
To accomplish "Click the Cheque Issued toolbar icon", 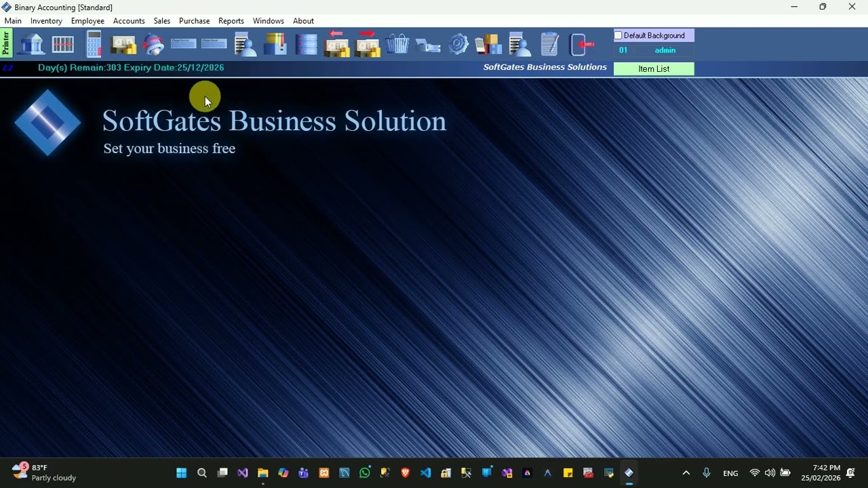I will point(214,44).
